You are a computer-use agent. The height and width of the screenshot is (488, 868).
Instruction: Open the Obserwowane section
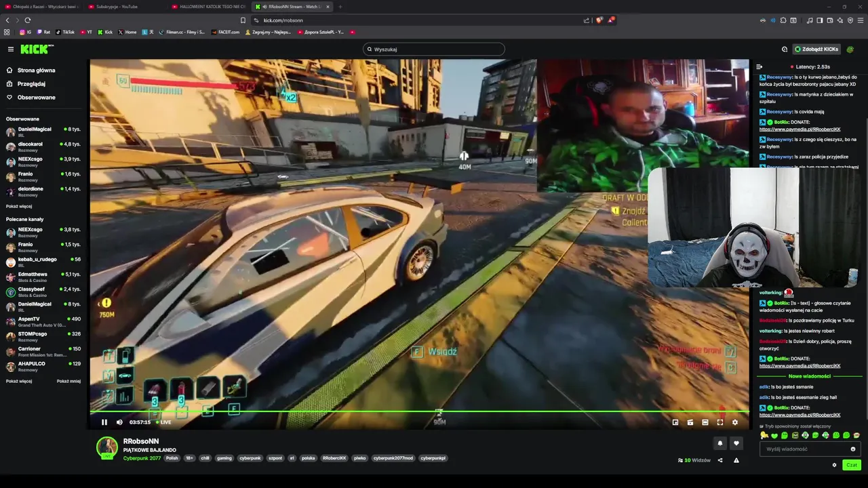[37, 97]
